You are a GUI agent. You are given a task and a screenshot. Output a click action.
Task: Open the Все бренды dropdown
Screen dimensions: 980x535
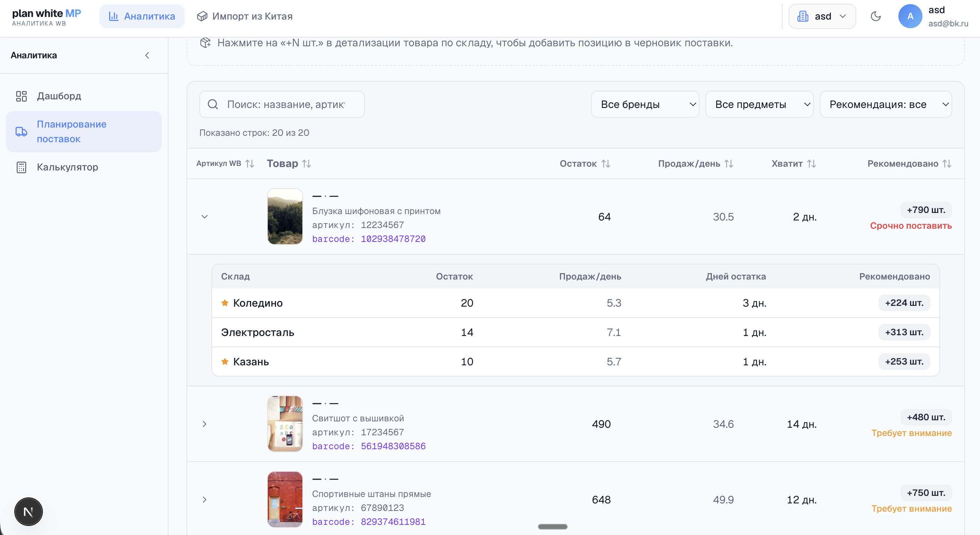(x=645, y=104)
